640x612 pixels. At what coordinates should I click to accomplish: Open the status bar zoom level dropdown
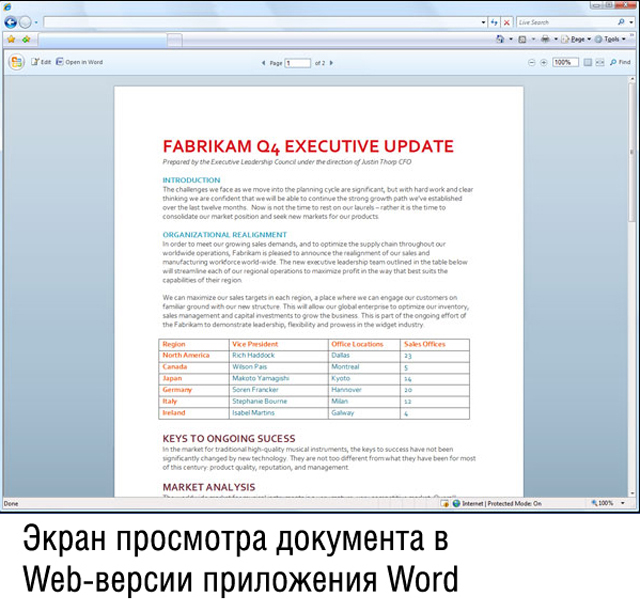(x=623, y=503)
